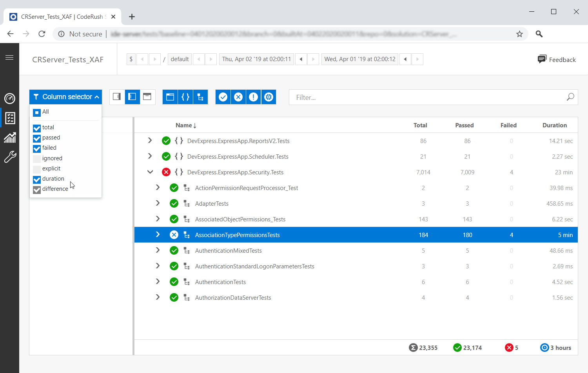Switch to the CRServer_Tests_XAF browser tab
This screenshot has height=373, width=588.
click(58, 16)
